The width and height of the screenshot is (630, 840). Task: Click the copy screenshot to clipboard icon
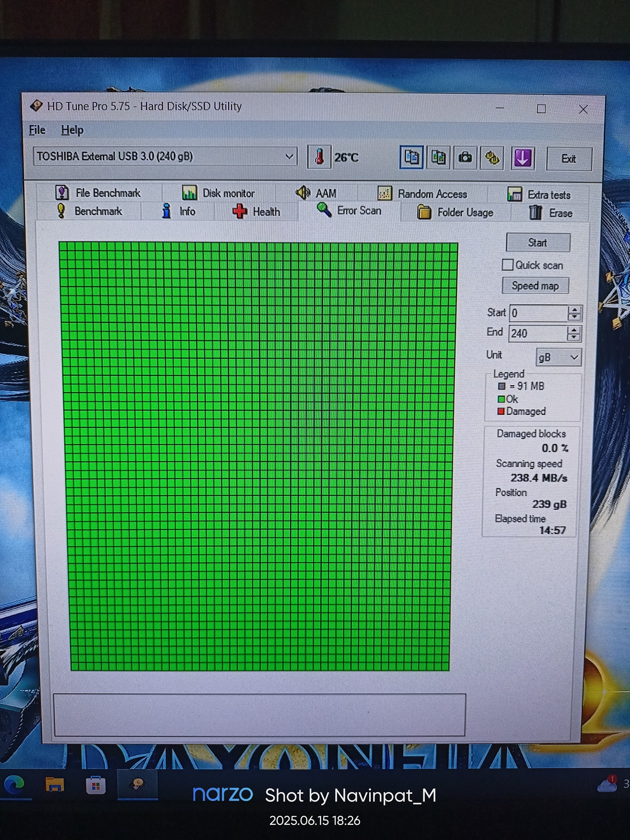(438, 157)
